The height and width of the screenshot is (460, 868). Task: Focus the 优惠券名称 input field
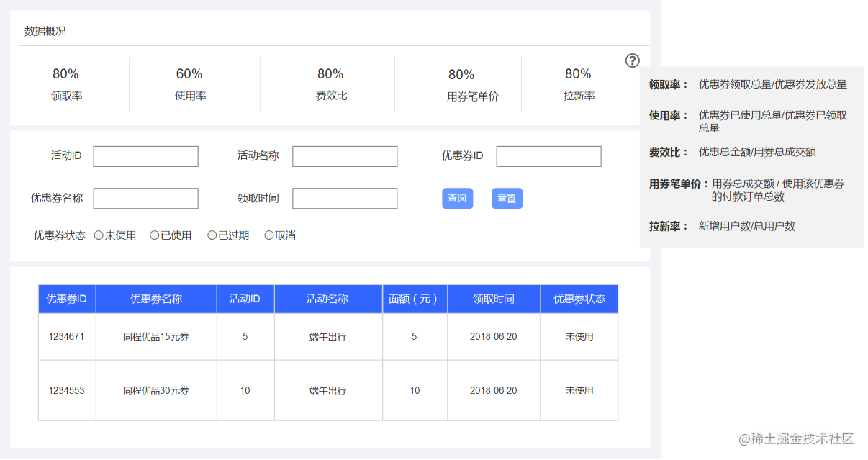[x=145, y=199]
